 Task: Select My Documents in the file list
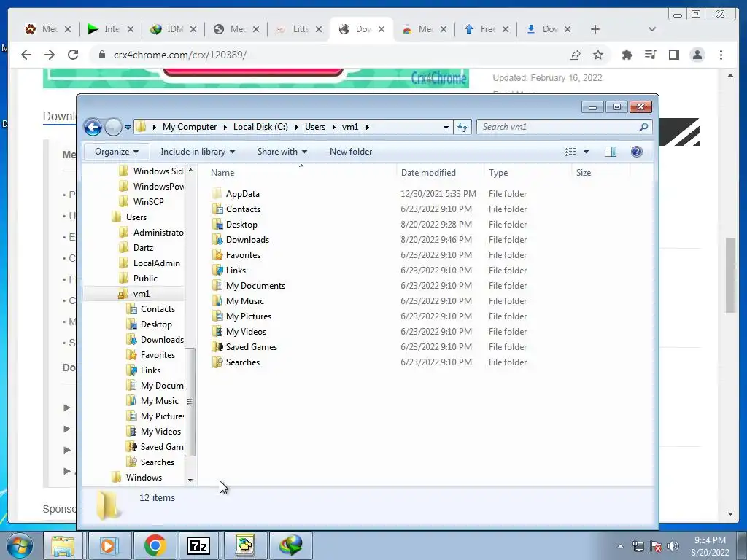(x=255, y=286)
